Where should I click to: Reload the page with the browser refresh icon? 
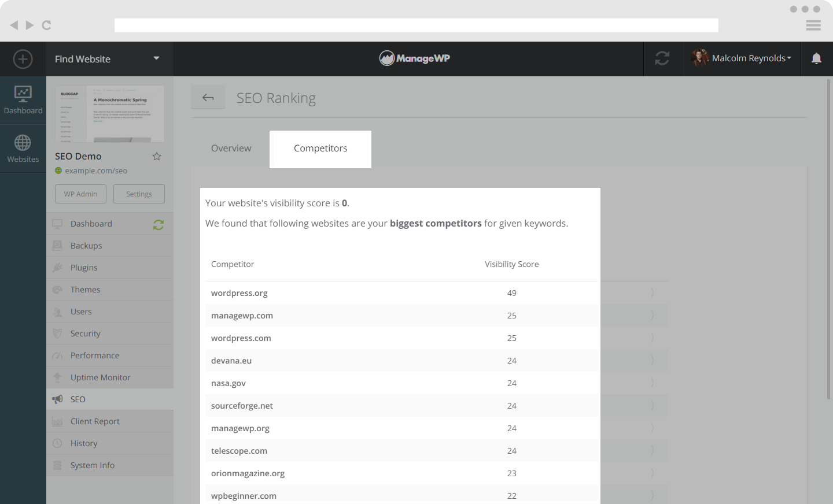tap(47, 25)
